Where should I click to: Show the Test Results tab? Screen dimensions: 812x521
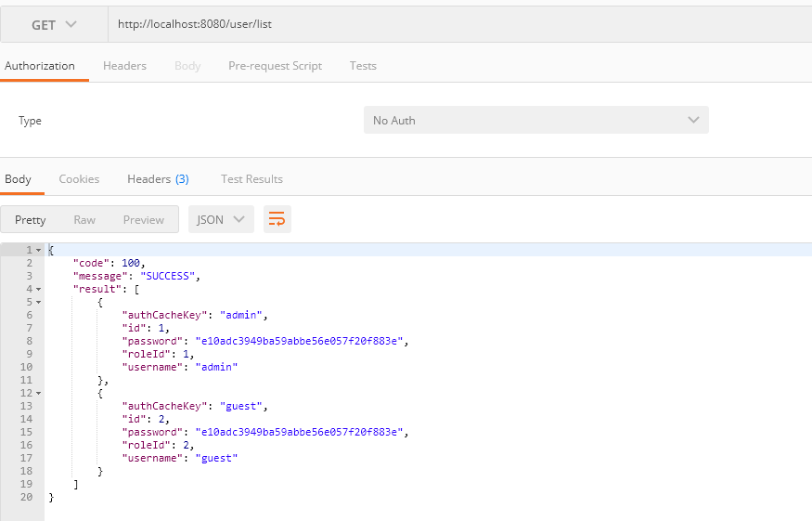251,179
